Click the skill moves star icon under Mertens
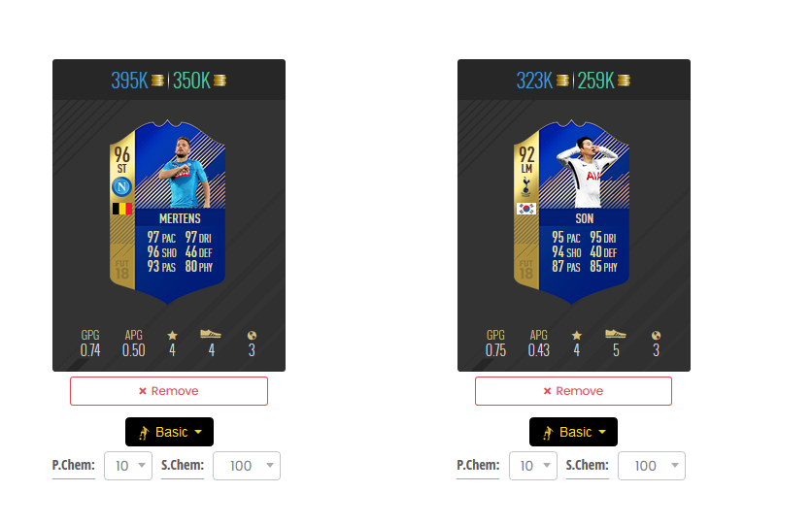The height and width of the screenshot is (525, 812). coord(173,335)
